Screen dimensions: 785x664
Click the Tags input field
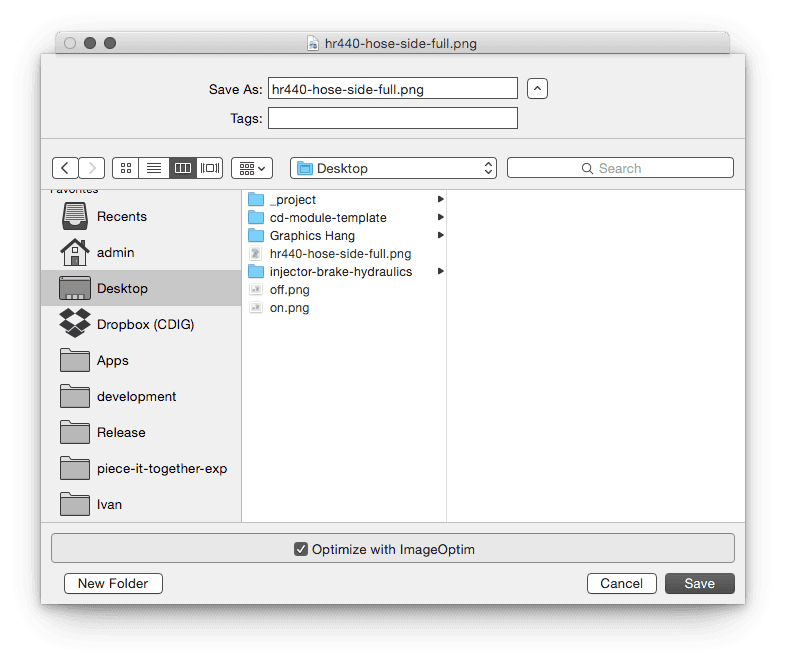click(392, 118)
